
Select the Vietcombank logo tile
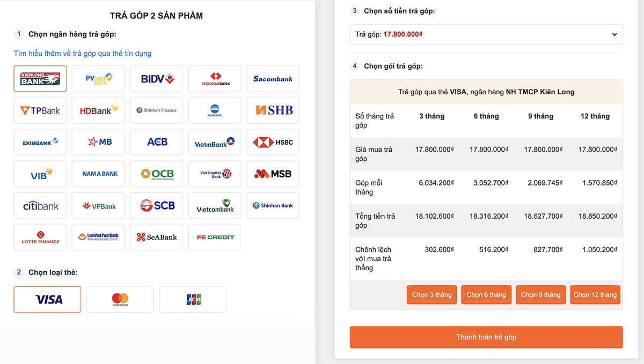[x=215, y=205]
